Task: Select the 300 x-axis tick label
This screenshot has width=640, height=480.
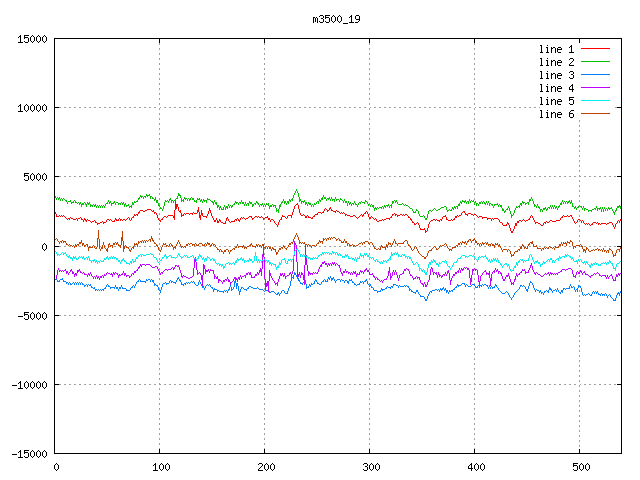Action: pos(370,467)
